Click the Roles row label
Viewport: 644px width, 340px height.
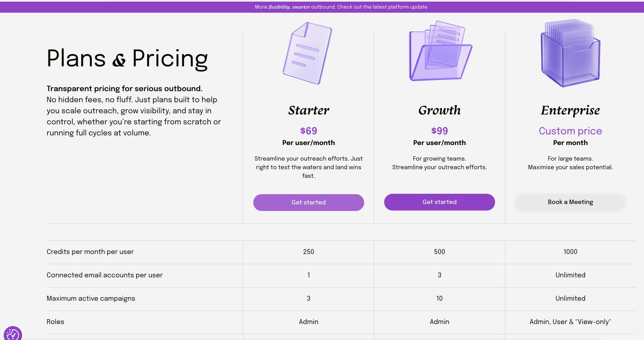[x=55, y=322]
